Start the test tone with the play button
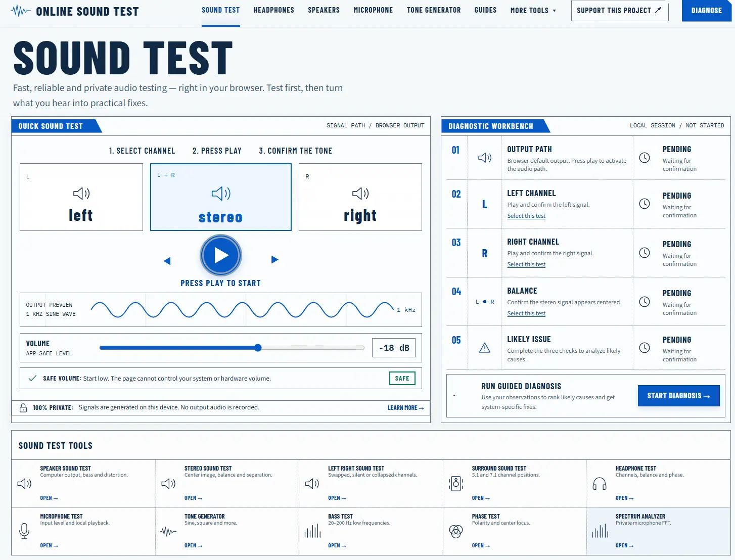735x560 pixels. [x=221, y=256]
